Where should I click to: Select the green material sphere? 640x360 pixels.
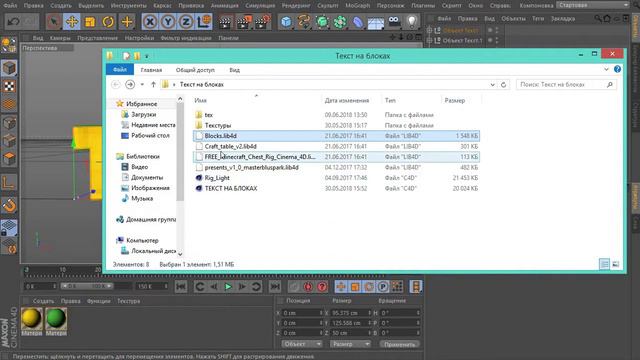tap(56, 319)
